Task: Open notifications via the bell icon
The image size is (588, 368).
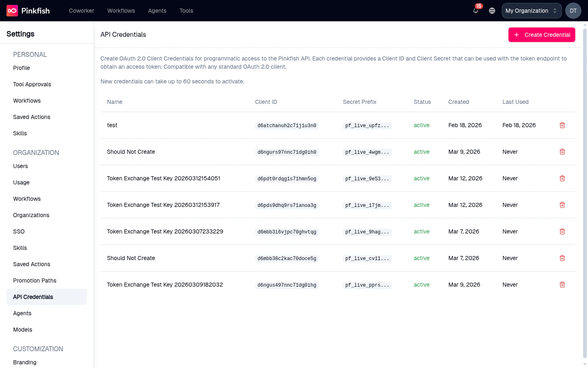Action: click(475, 11)
